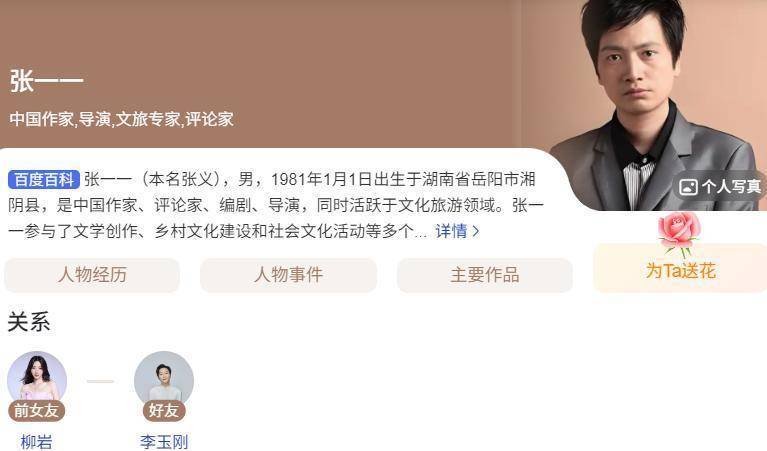The width and height of the screenshot is (767, 451).
Task: Expand the full biography via 详情
Action: [x=451, y=231]
